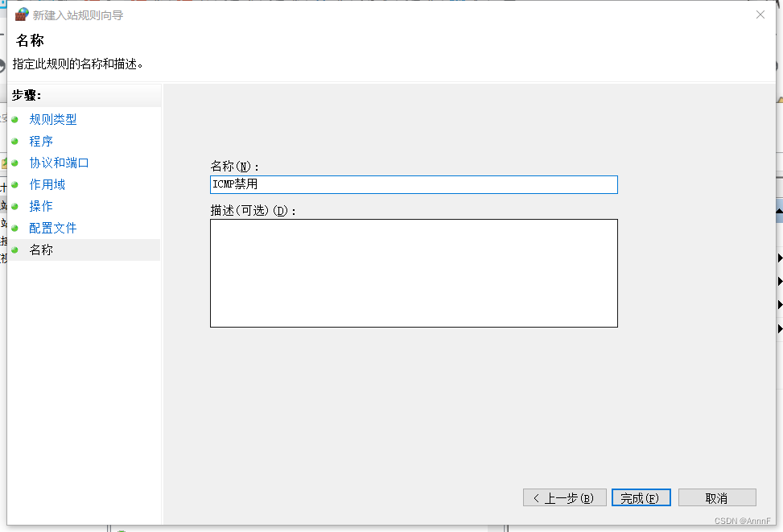Click the 描述(可选)(D): label
The width and height of the screenshot is (783, 532).
(x=253, y=211)
